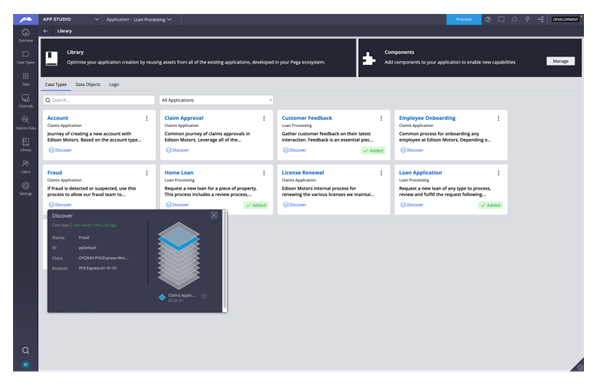The image size is (598, 388).
Task: Open the three-dot menu on License Renewal card
Action: point(381,173)
